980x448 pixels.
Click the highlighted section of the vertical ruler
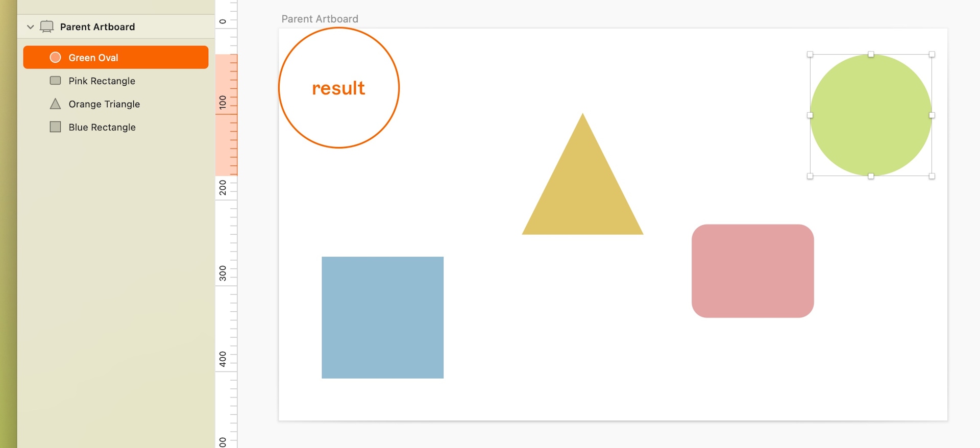coord(226,115)
